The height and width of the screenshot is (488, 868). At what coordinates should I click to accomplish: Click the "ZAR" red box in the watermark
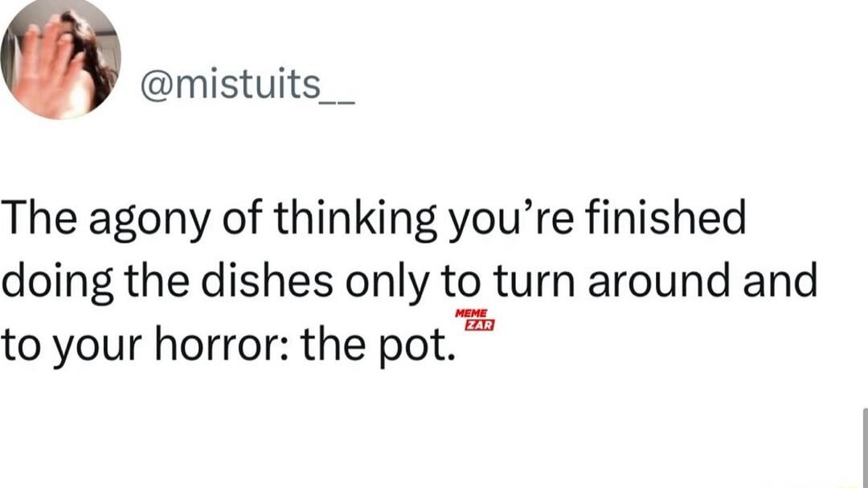coord(479,325)
